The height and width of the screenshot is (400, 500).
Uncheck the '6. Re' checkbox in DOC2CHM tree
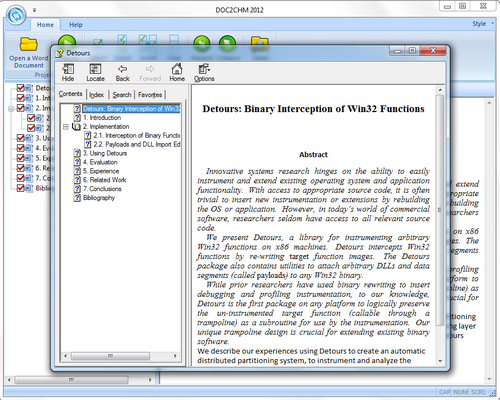[20, 168]
